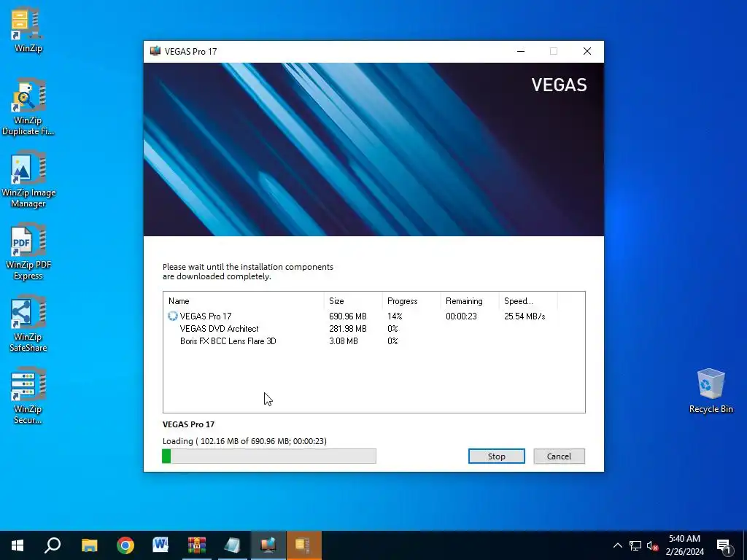Minimize the VEGAS Pro 17 window
The width and height of the screenshot is (747, 560).
point(521,51)
